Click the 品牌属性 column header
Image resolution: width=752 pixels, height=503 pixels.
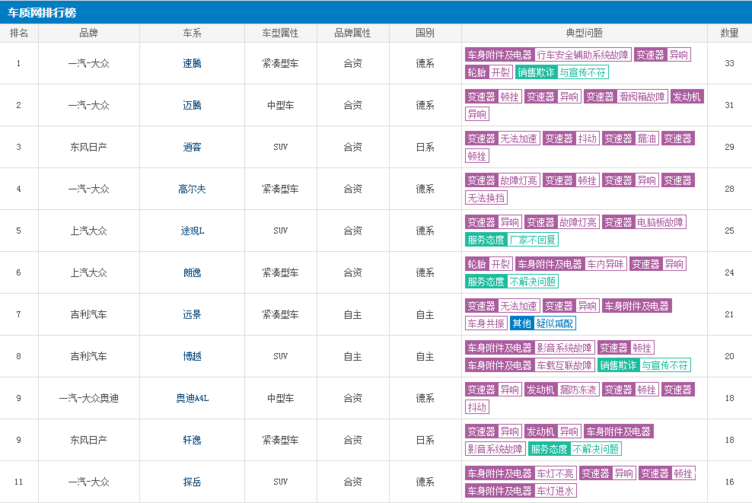tap(352, 33)
